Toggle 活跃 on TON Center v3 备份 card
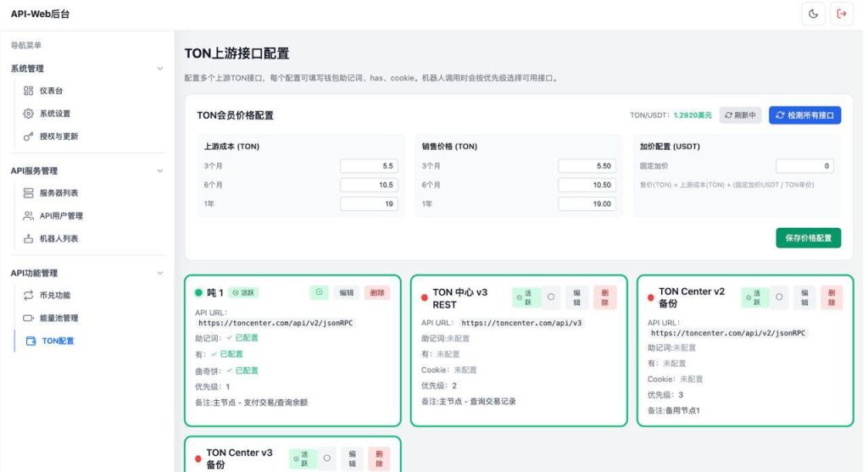This screenshot has width=868, height=472. click(303, 458)
